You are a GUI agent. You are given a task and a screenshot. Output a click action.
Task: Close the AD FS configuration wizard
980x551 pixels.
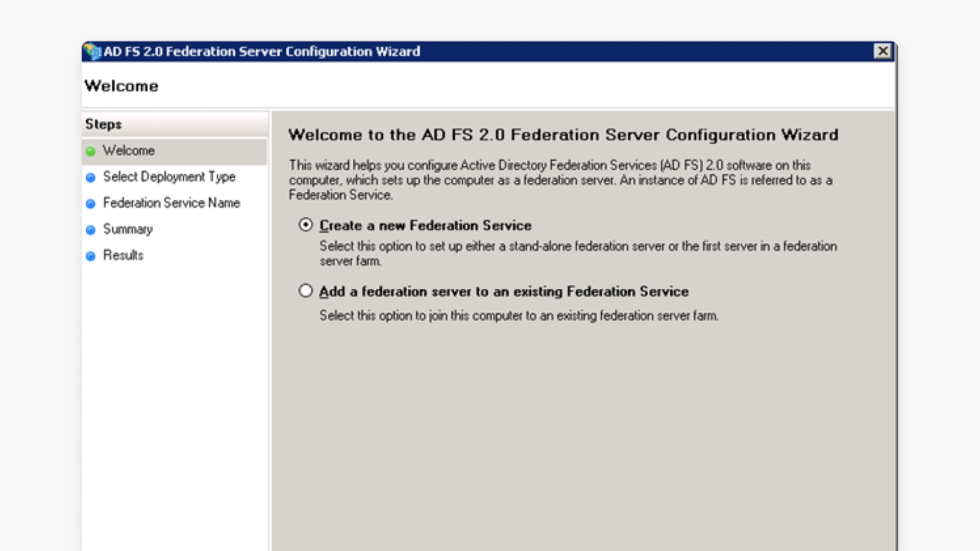pos(883,51)
